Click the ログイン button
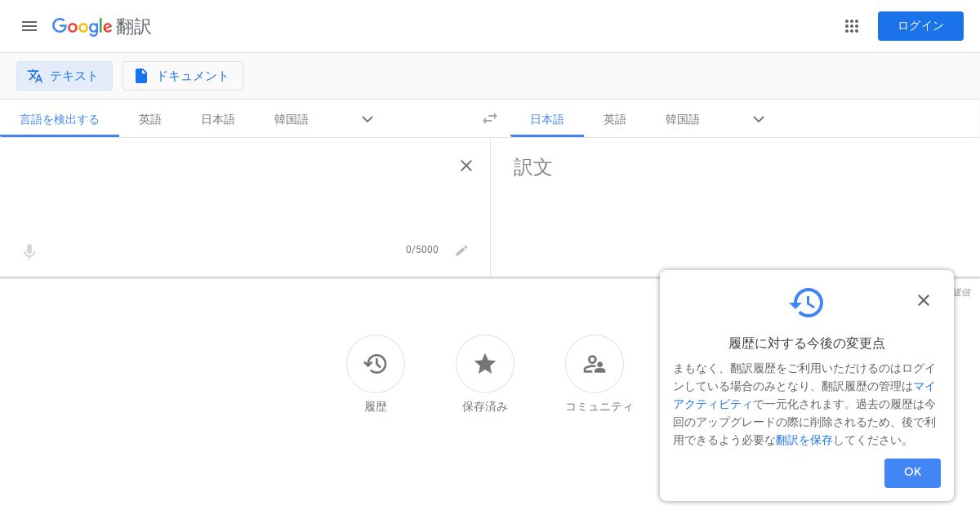 click(920, 26)
